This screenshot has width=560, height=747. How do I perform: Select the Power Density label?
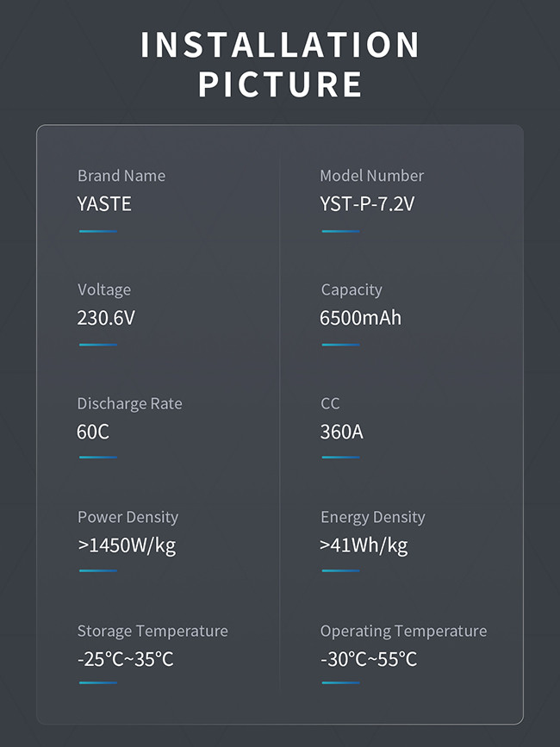coord(128,517)
